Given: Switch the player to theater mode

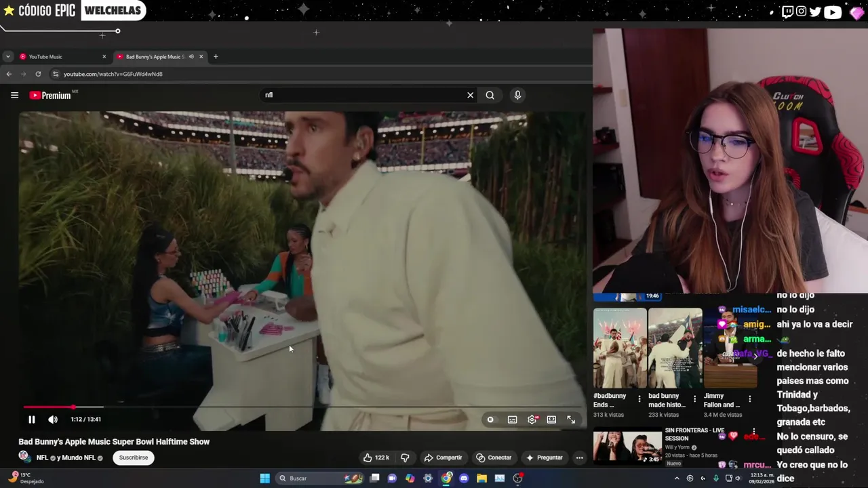Looking at the screenshot, I should [x=552, y=420].
